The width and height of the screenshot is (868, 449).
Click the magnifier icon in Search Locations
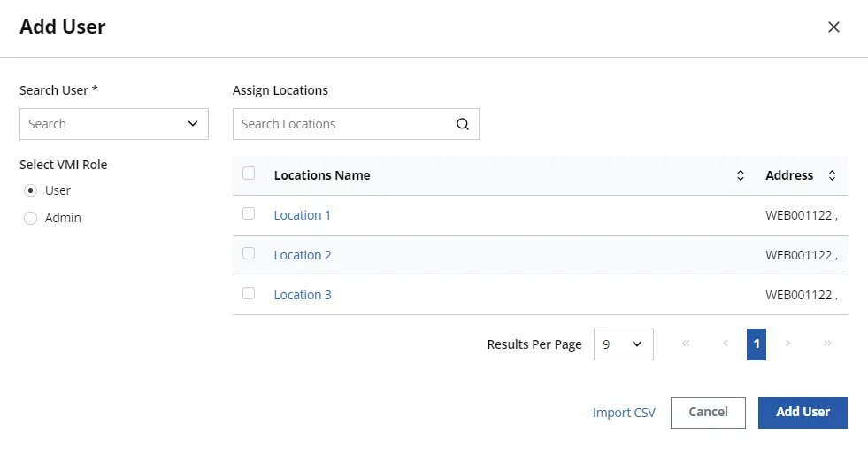(463, 124)
